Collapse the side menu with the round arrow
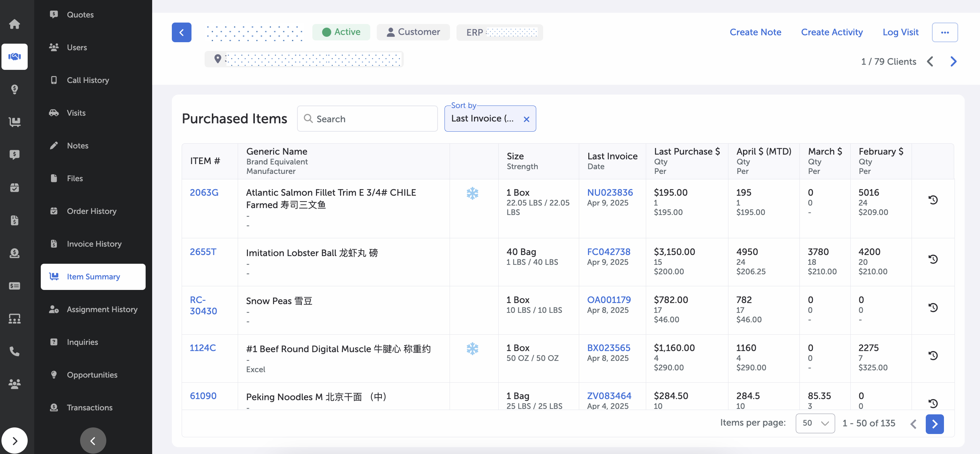Image resolution: width=980 pixels, height=454 pixels. (x=93, y=441)
